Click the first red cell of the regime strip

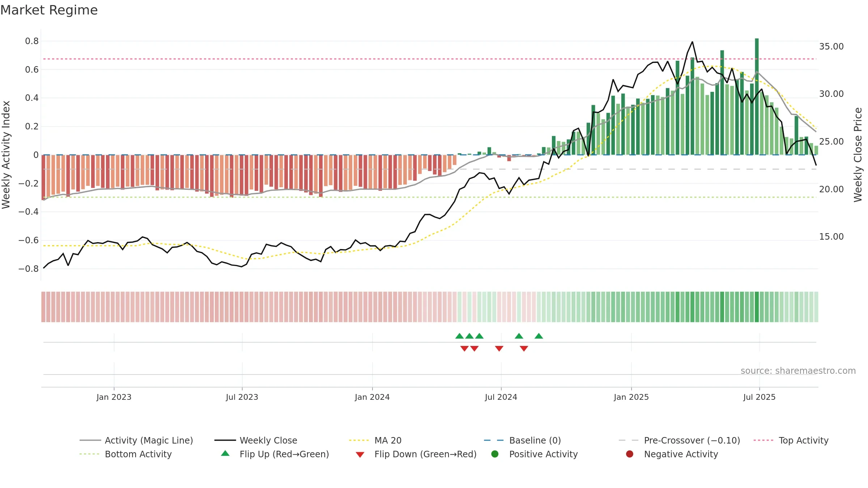click(x=43, y=307)
